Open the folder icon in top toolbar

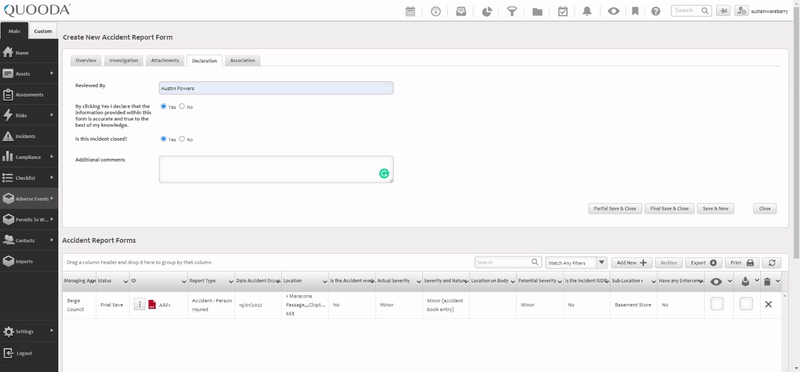click(537, 11)
